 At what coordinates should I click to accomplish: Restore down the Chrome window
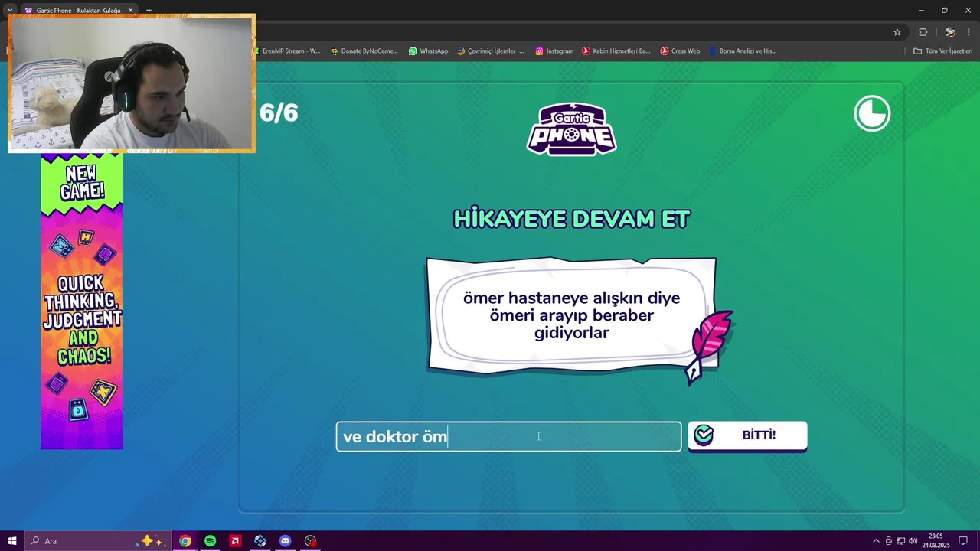[x=944, y=10]
